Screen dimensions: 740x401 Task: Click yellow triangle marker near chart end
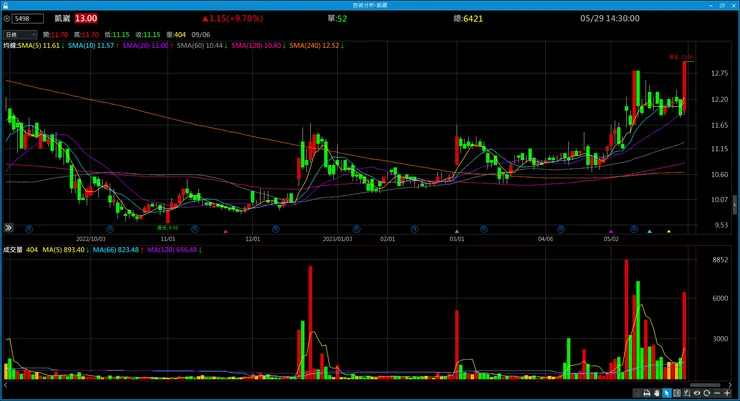(669, 232)
